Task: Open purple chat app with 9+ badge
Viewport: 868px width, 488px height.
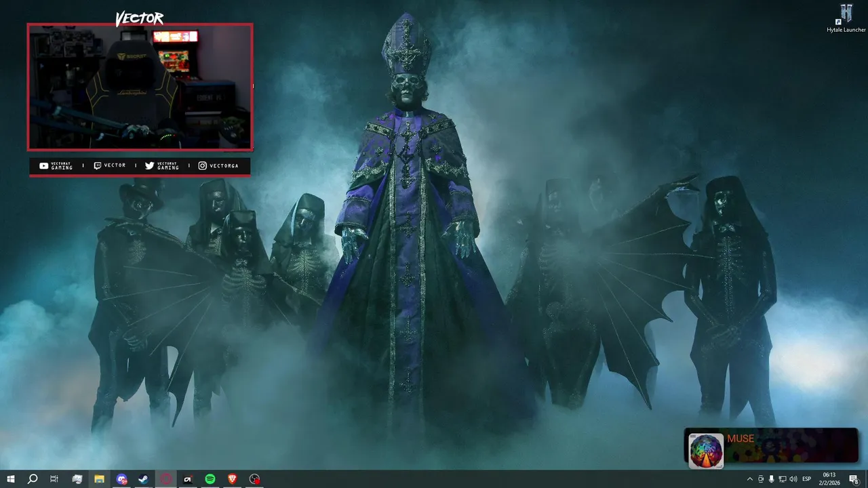Action: pos(121,479)
